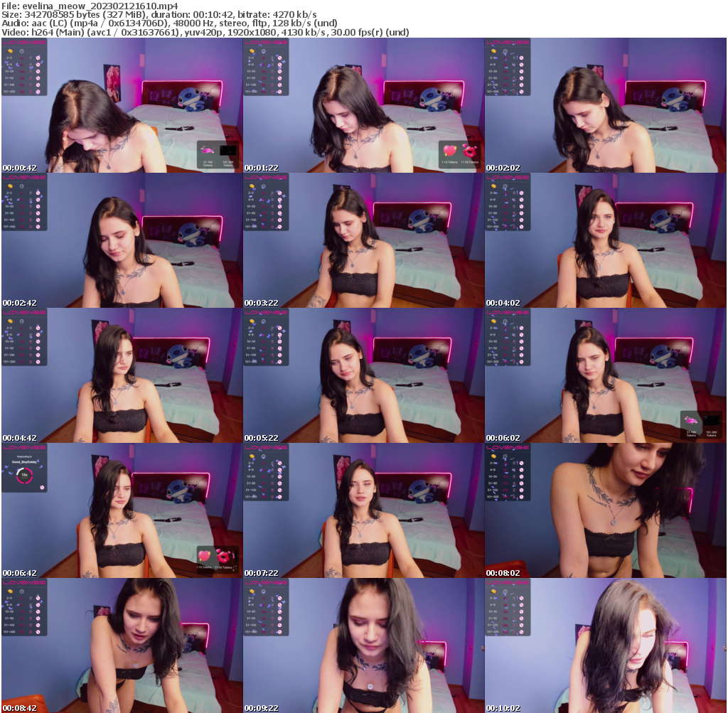Click the pink heart tip icon at 00:01:22
This screenshot has width=728, height=713.
(450, 149)
